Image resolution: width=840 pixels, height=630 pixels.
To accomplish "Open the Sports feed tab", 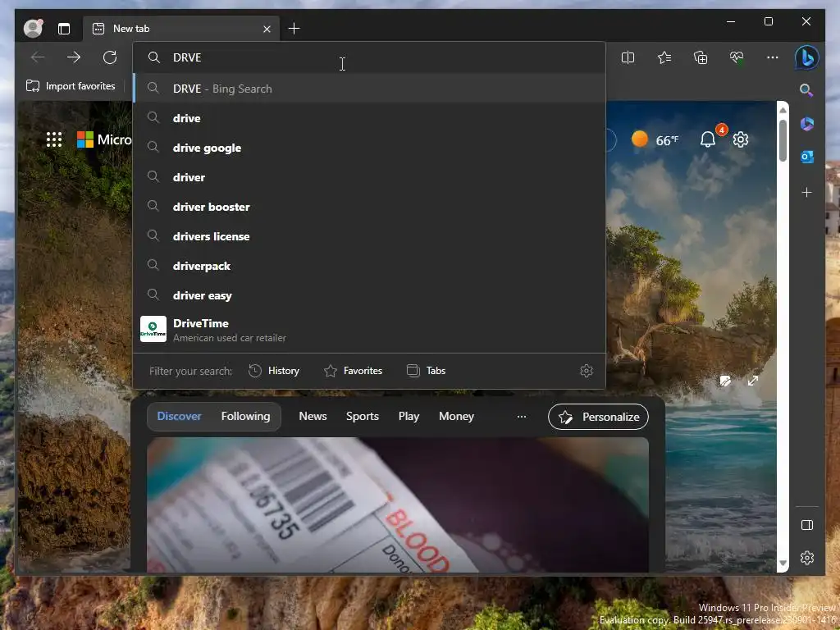I will (362, 416).
